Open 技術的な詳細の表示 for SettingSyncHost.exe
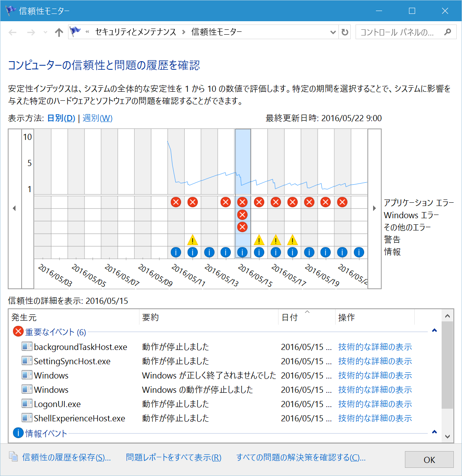462x476 pixels. (x=375, y=361)
